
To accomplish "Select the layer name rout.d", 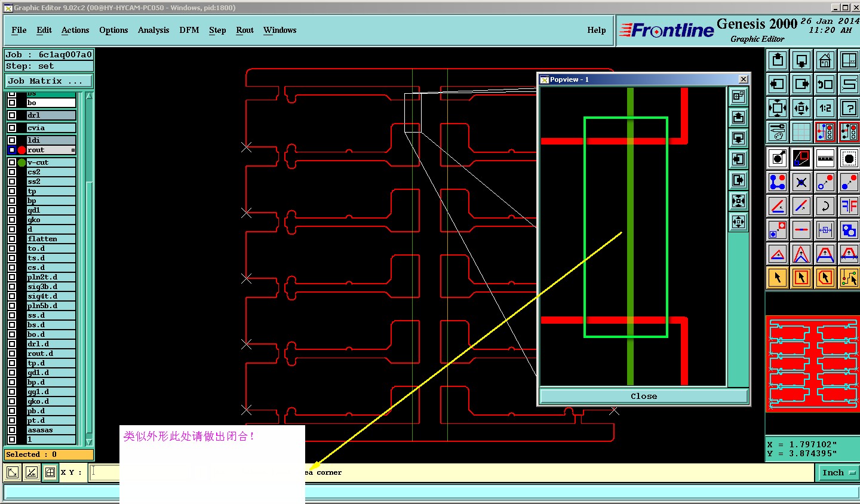I will pos(51,354).
